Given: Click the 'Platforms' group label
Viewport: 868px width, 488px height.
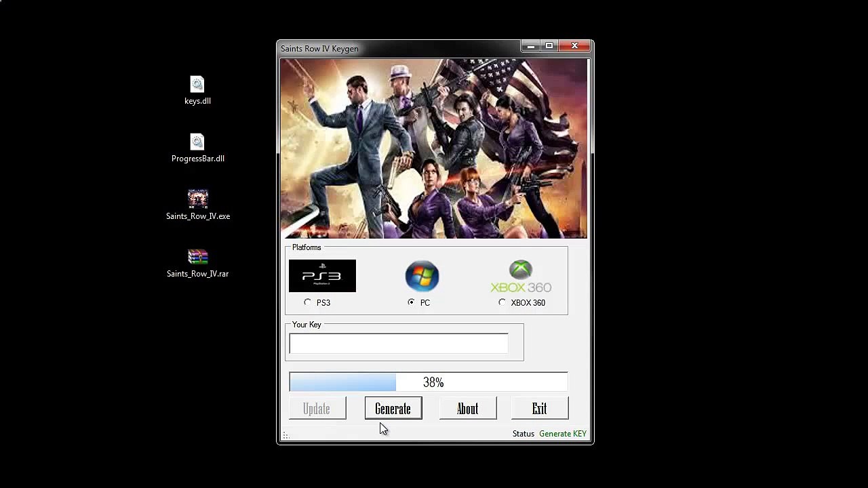Looking at the screenshot, I should (307, 247).
